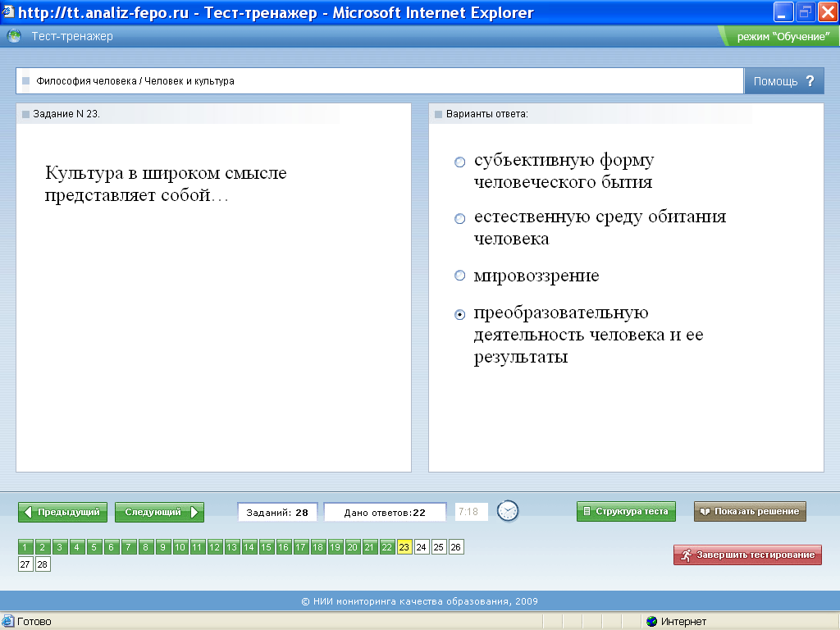Jump to question 8
Viewport: 840px width, 630px height.
[x=146, y=547]
